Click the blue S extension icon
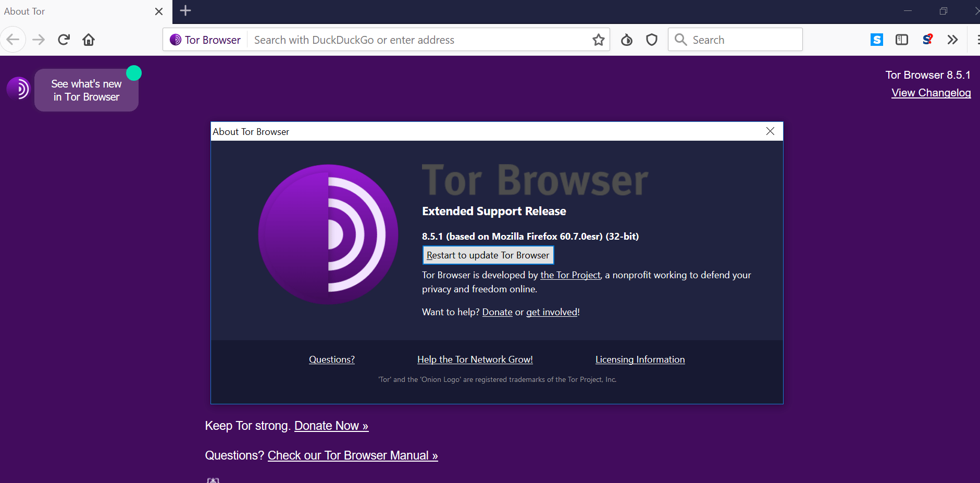 coord(877,40)
